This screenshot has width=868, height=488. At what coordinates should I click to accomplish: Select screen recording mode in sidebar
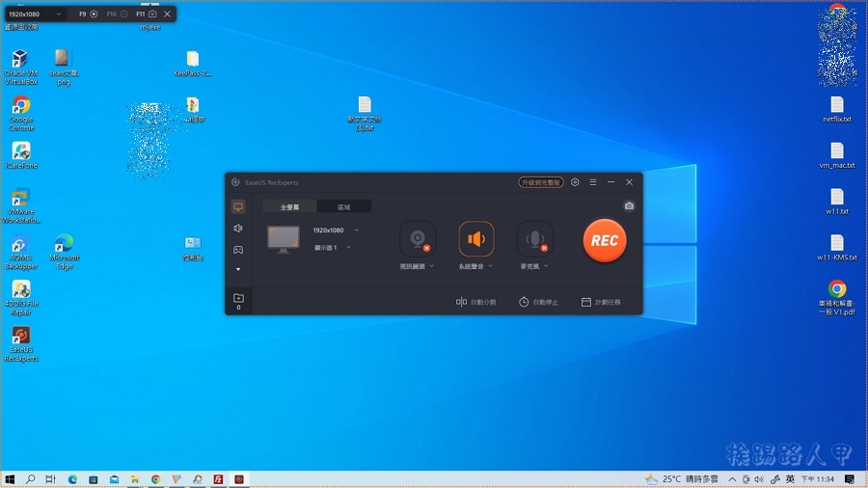[x=238, y=206]
